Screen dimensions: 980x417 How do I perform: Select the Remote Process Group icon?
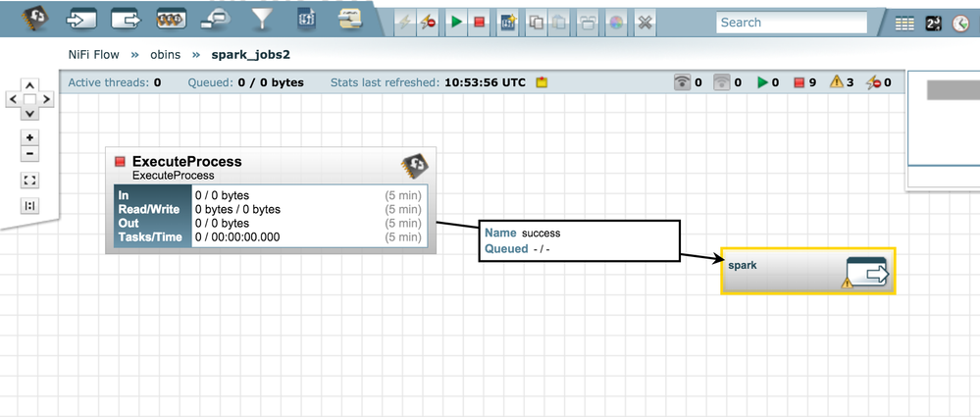pyautogui.click(x=216, y=20)
